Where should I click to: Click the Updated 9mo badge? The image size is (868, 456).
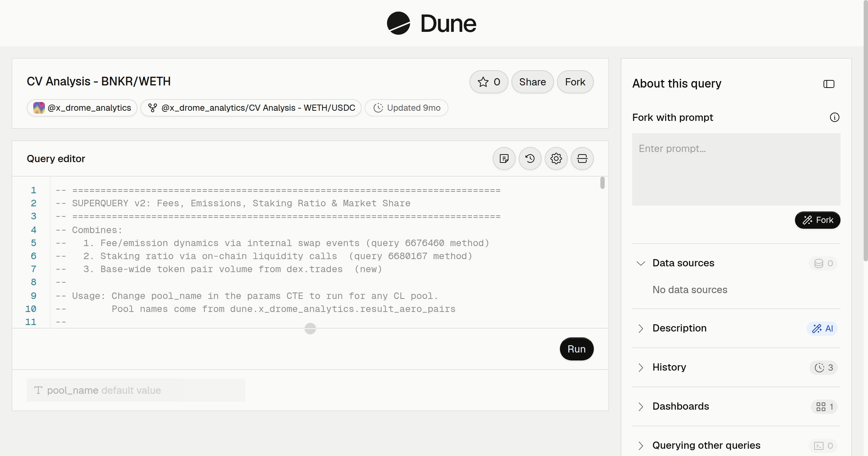(x=407, y=108)
